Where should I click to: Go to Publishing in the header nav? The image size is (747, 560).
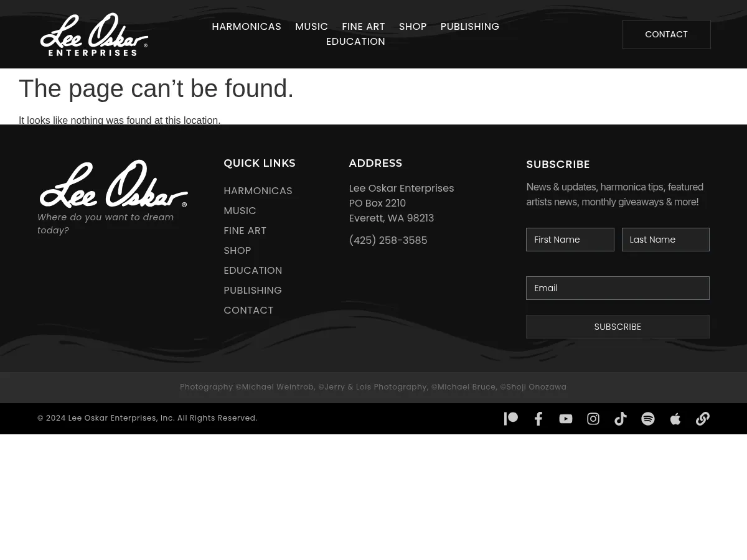pyautogui.click(x=469, y=27)
